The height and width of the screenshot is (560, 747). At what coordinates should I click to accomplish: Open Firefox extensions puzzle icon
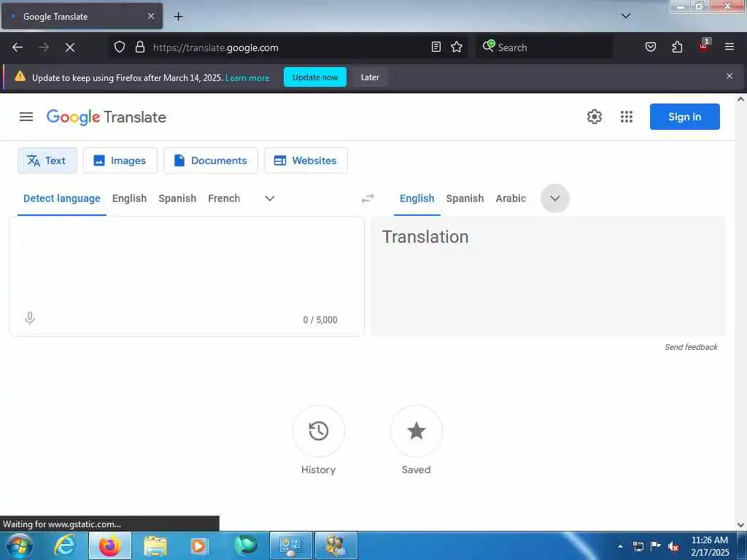677,47
